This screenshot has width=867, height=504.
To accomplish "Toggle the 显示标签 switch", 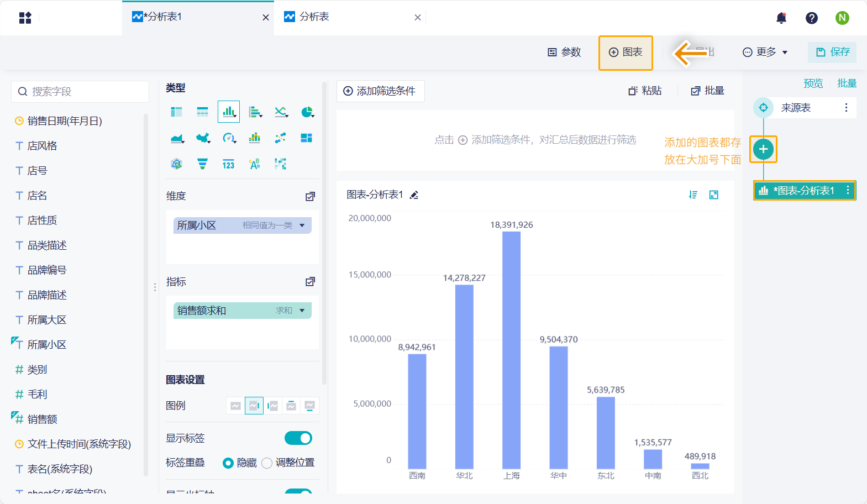I will click(x=298, y=438).
